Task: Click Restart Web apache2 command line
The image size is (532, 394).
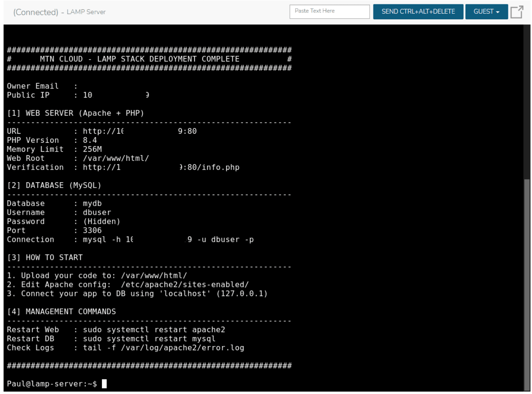Action: click(x=116, y=330)
